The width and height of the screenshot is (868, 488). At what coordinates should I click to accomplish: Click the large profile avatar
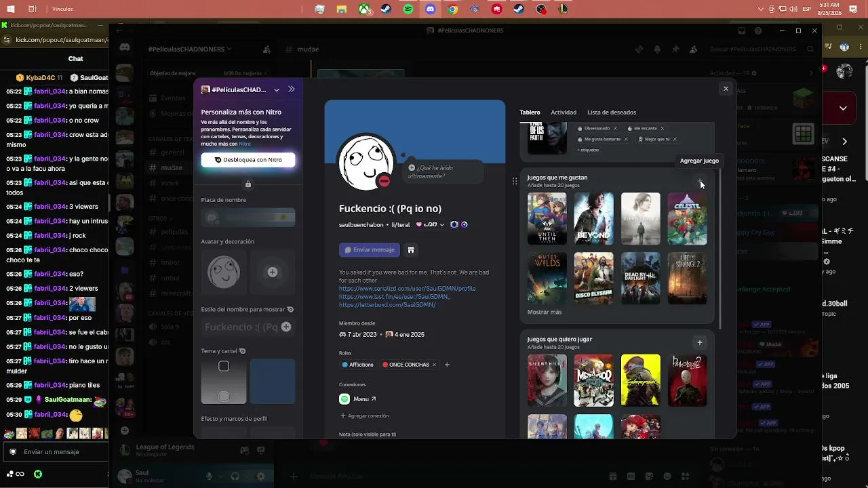[x=367, y=162]
